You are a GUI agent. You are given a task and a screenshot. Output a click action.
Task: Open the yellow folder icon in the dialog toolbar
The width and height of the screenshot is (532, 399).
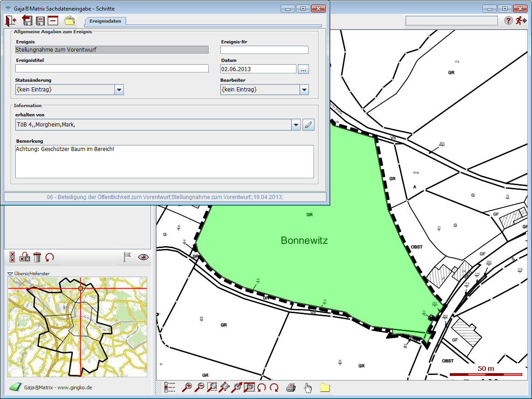[x=69, y=20]
